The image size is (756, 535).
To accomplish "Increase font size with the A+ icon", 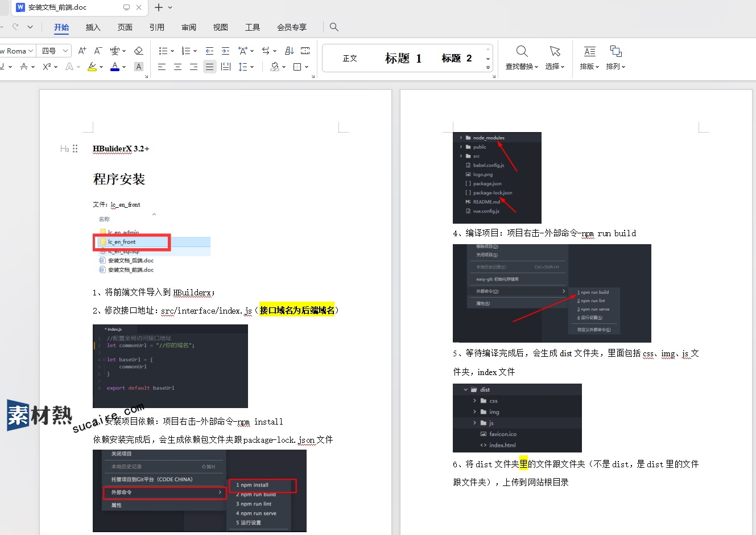I will pyautogui.click(x=82, y=51).
